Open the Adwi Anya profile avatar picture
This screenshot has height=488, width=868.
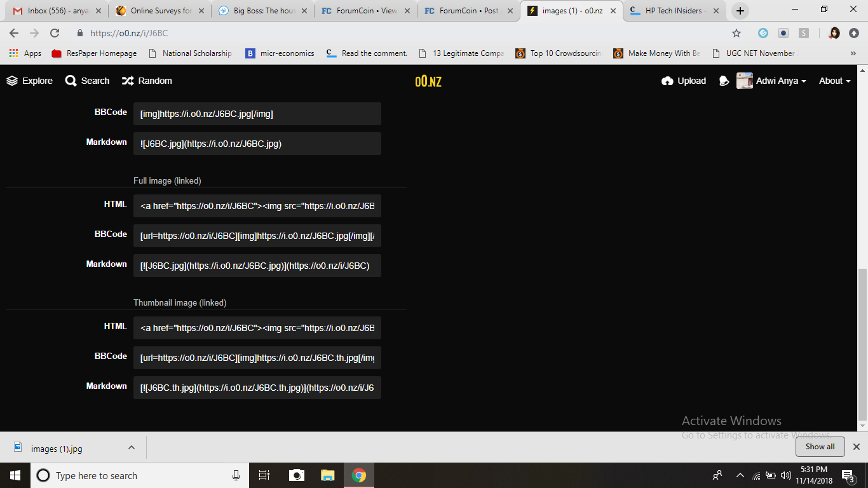click(744, 81)
